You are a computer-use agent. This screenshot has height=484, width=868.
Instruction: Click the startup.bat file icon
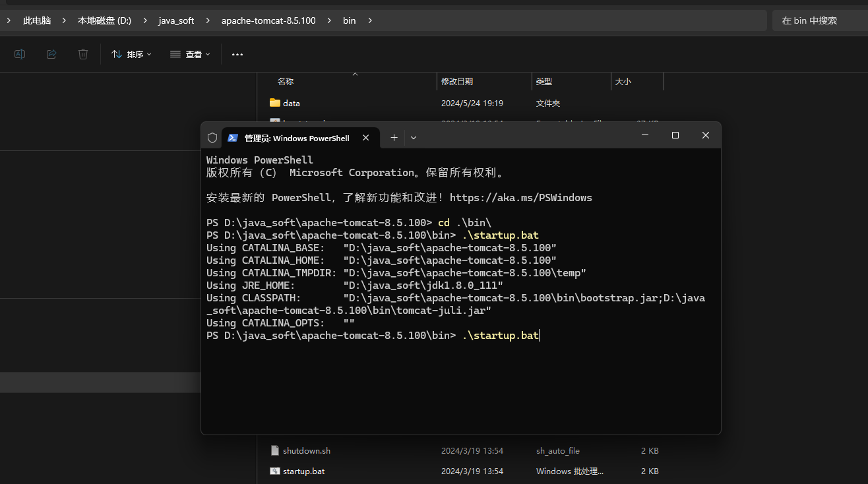click(x=275, y=471)
